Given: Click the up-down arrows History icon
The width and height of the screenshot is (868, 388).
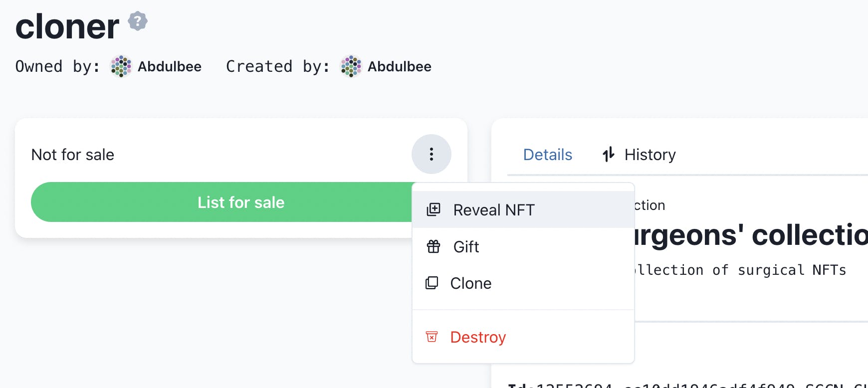Looking at the screenshot, I should click(608, 155).
